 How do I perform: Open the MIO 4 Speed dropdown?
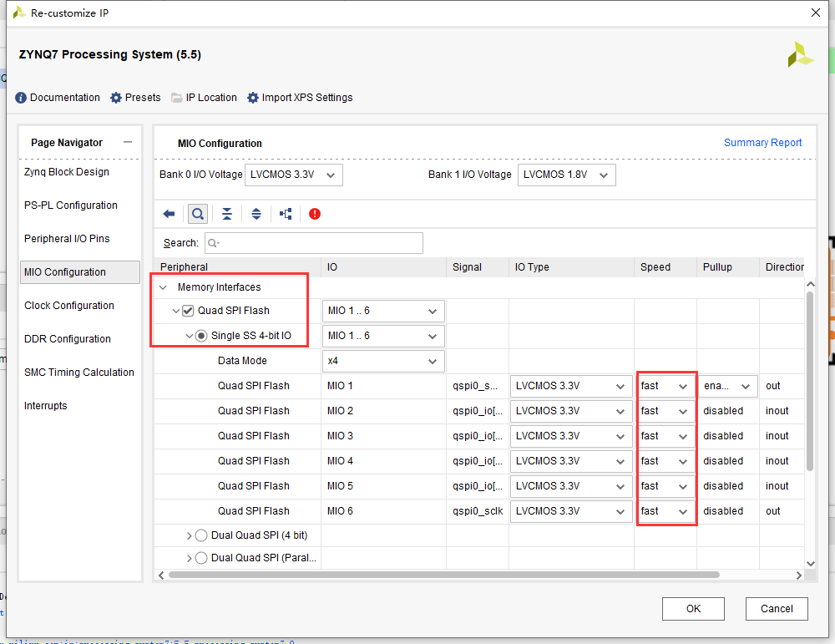665,461
